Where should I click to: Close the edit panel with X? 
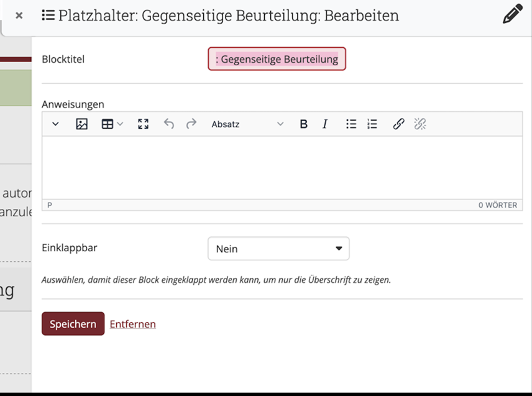click(19, 16)
